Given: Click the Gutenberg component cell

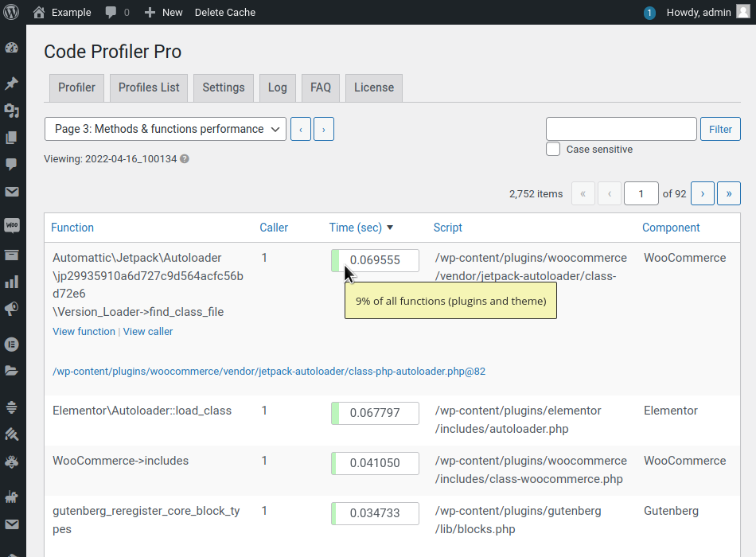Looking at the screenshot, I should point(671,511).
